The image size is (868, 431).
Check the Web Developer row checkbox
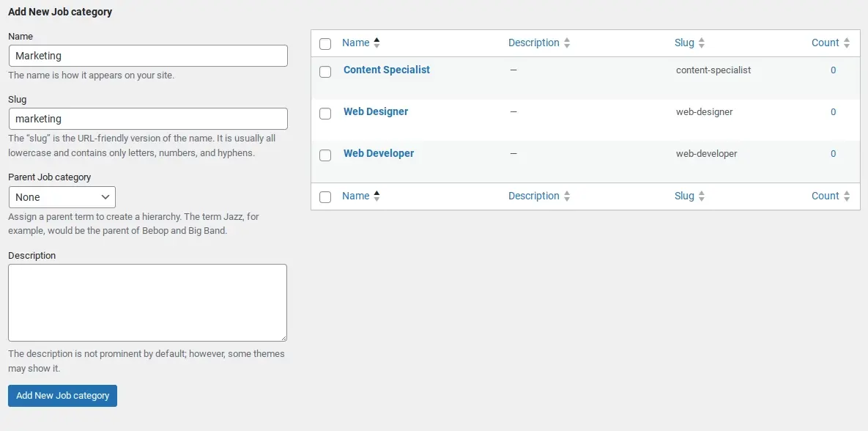[x=325, y=155]
